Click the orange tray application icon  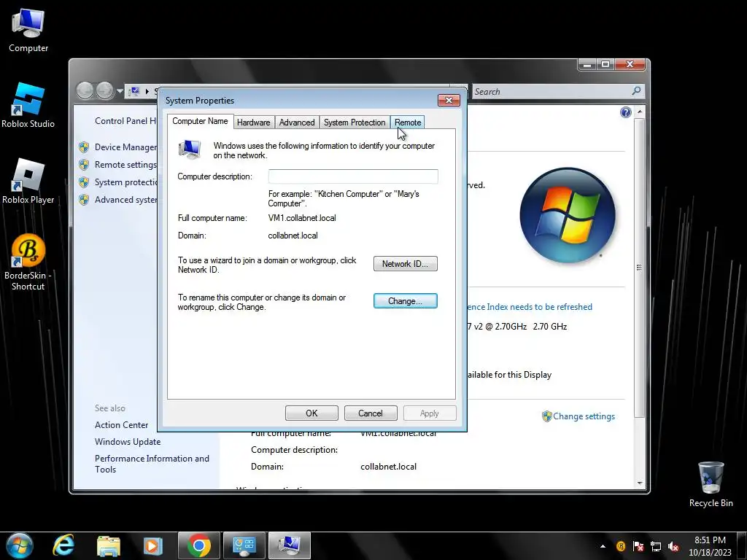pos(621,546)
